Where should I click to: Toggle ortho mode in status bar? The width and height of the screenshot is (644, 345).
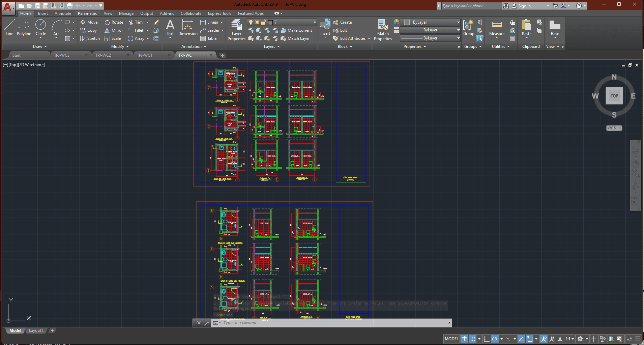click(x=486, y=339)
